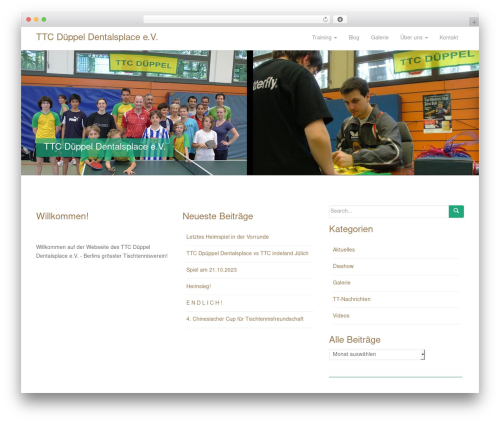Select the Galerie category in the sidebar
Image resolution: width=500 pixels, height=423 pixels.
341,283
